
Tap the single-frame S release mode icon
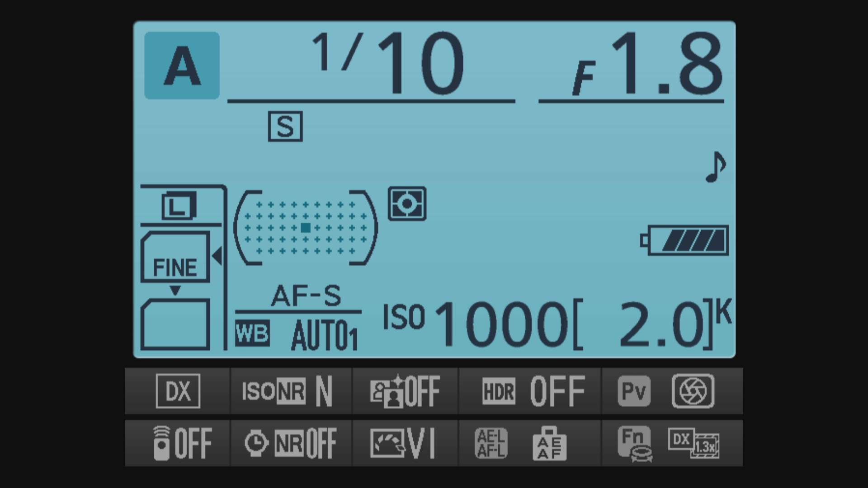pos(285,127)
